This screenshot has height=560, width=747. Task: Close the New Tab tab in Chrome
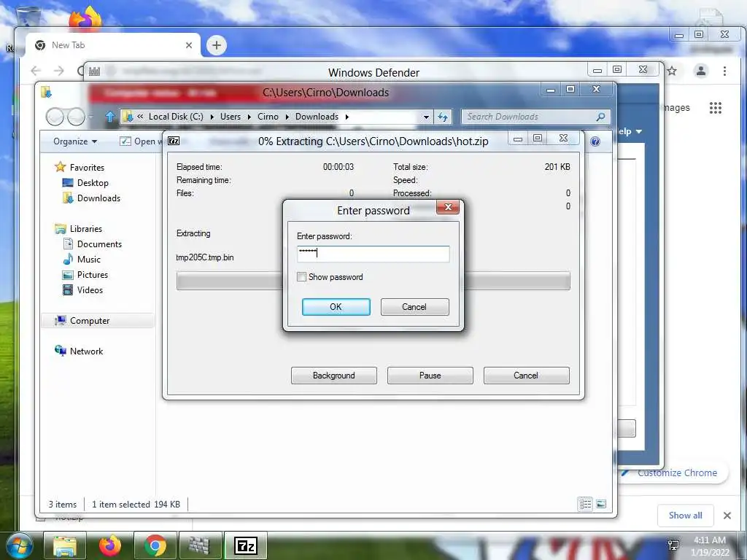(x=189, y=45)
